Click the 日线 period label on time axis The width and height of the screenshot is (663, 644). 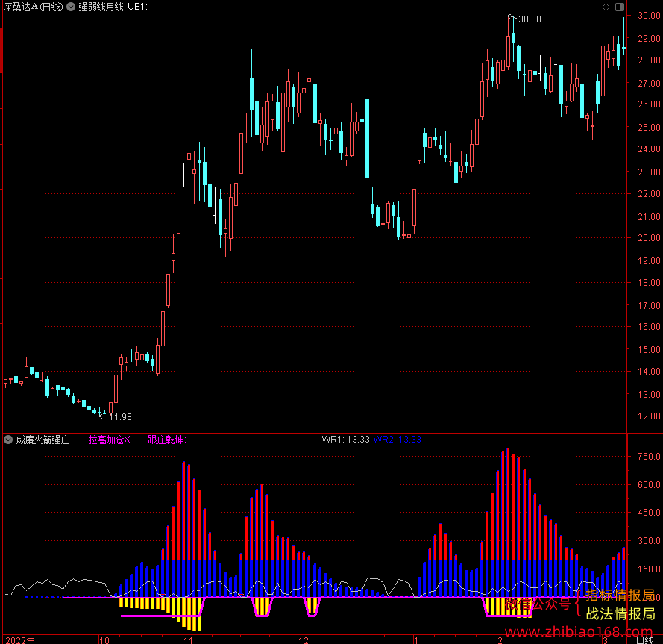(x=645, y=640)
